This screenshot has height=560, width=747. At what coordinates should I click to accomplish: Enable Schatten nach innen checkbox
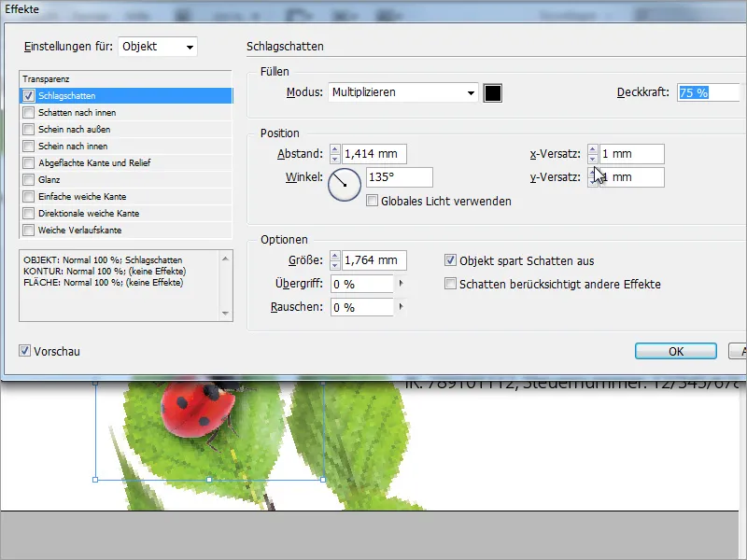[29, 112]
